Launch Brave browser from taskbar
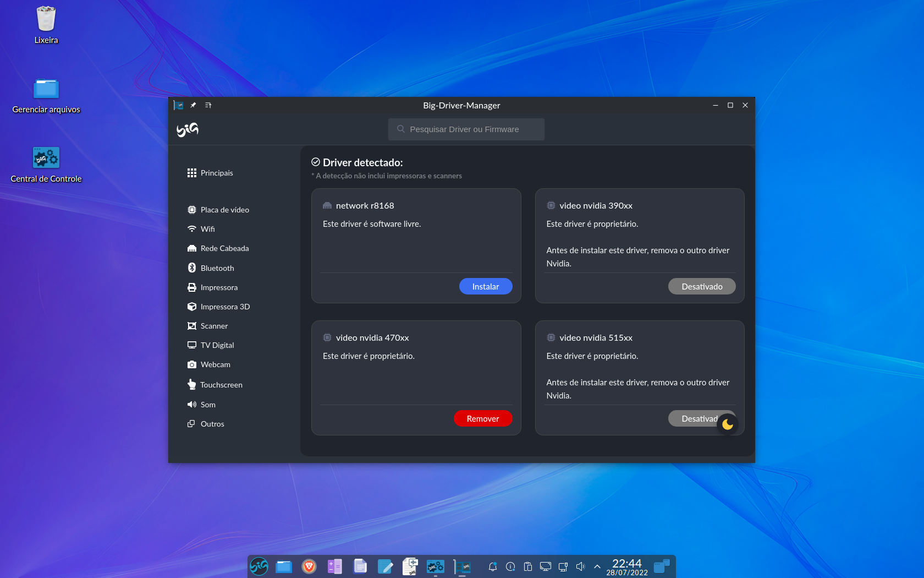The width and height of the screenshot is (924, 578). pos(309,566)
